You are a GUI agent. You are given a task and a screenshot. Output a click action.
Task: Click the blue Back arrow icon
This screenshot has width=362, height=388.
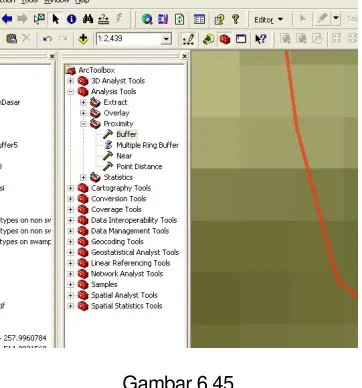pyautogui.click(x=7, y=19)
